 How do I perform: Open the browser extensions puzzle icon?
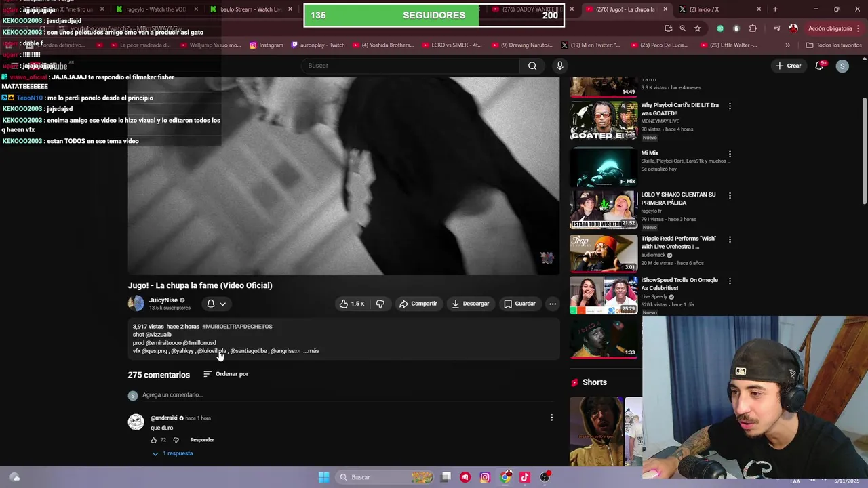(753, 28)
